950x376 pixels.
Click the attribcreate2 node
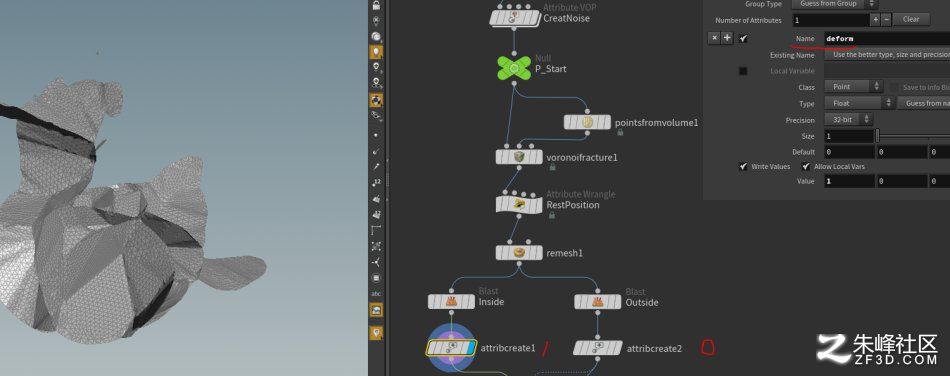[597, 348]
